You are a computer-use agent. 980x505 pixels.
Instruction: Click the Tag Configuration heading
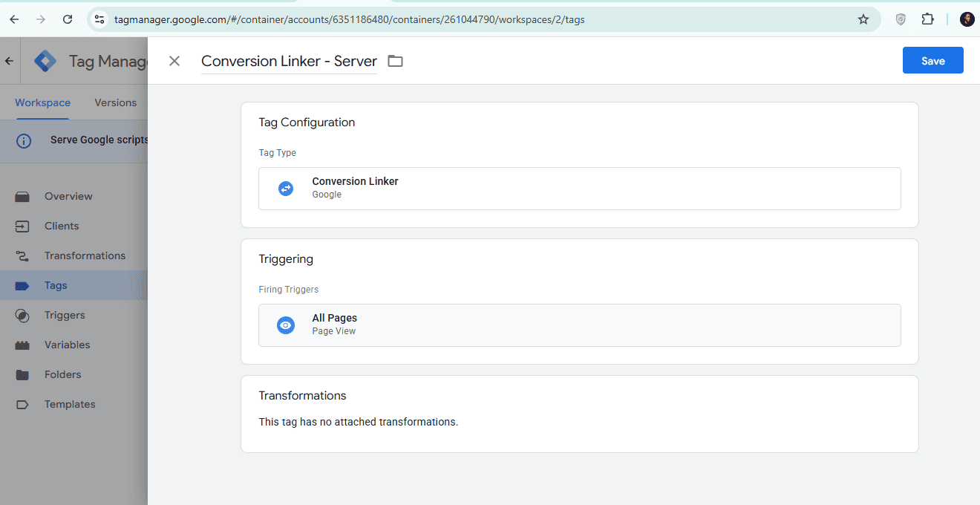pyautogui.click(x=307, y=123)
